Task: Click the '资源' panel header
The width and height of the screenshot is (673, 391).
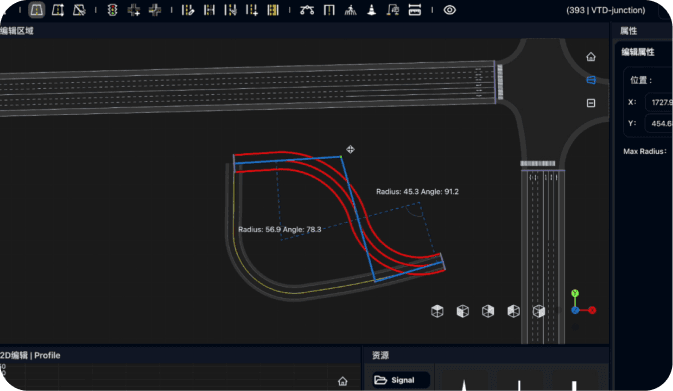Action: [x=380, y=355]
